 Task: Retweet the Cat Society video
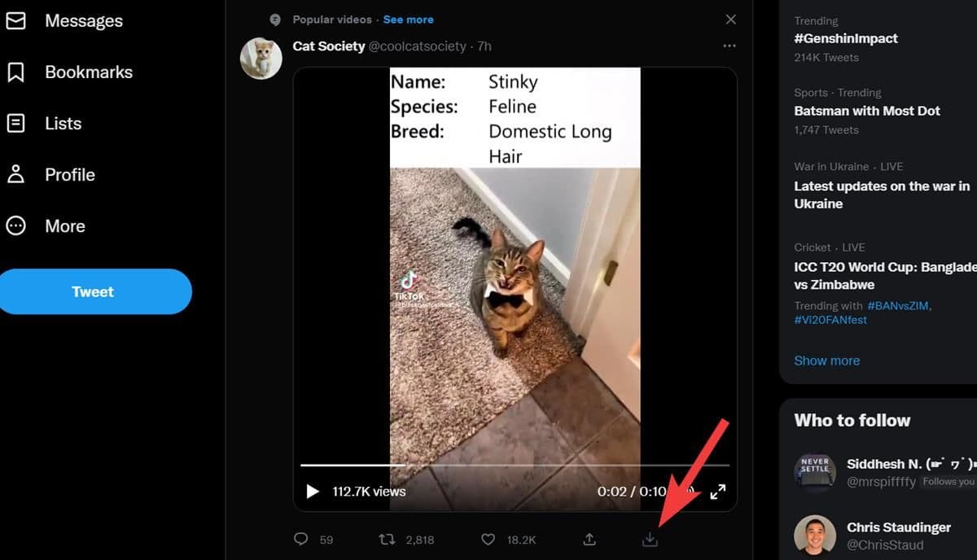click(x=388, y=539)
